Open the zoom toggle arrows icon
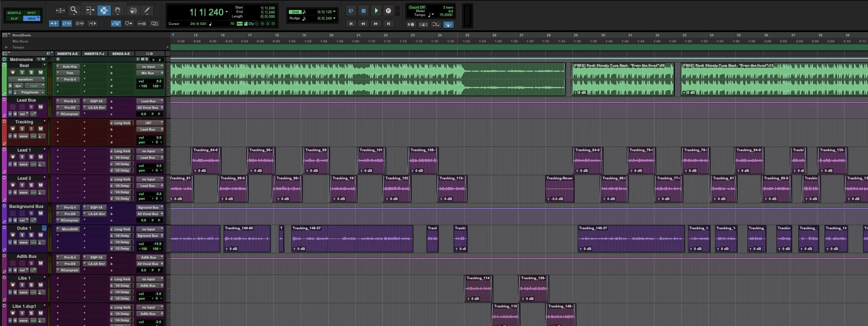868x326 pixels. click(60, 10)
